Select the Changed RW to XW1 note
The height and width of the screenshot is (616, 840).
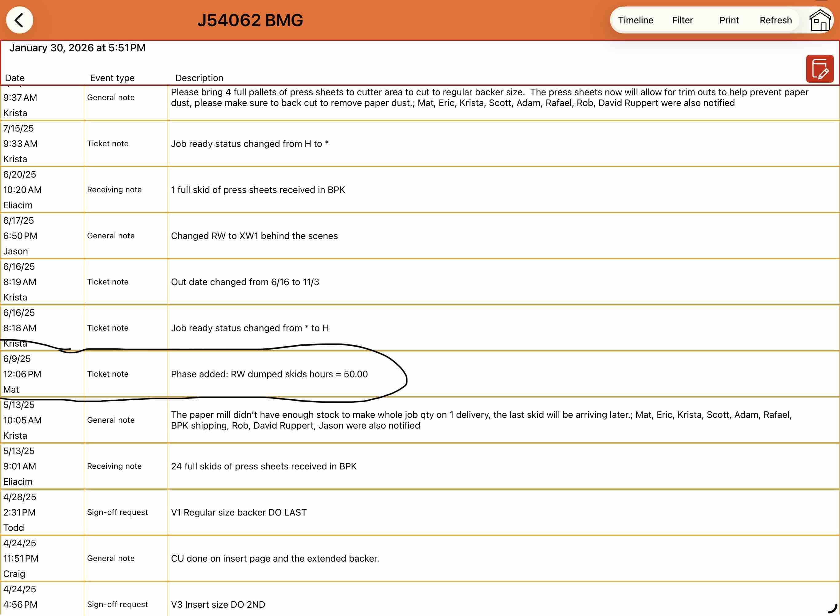(254, 236)
